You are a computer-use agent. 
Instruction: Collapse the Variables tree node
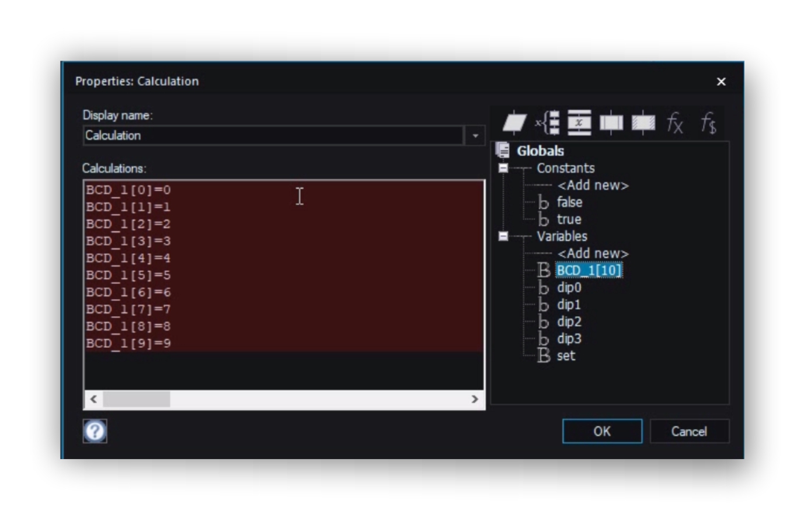pyautogui.click(x=503, y=236)
